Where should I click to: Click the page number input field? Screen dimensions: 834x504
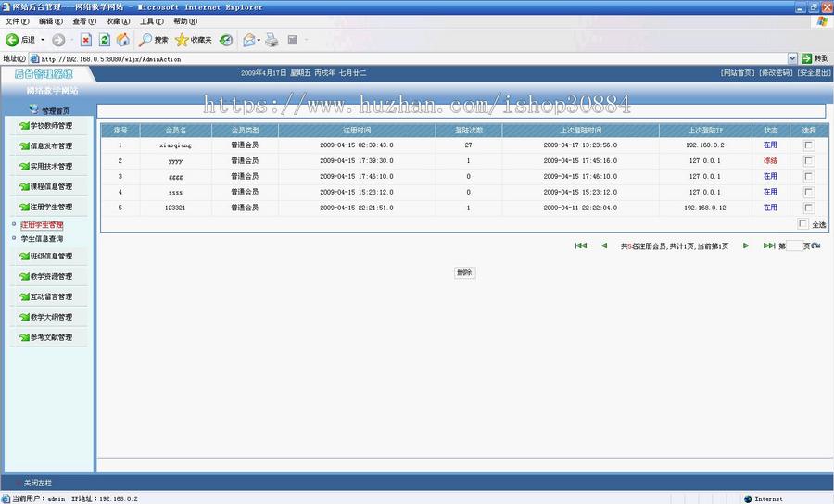coord(794,246)
